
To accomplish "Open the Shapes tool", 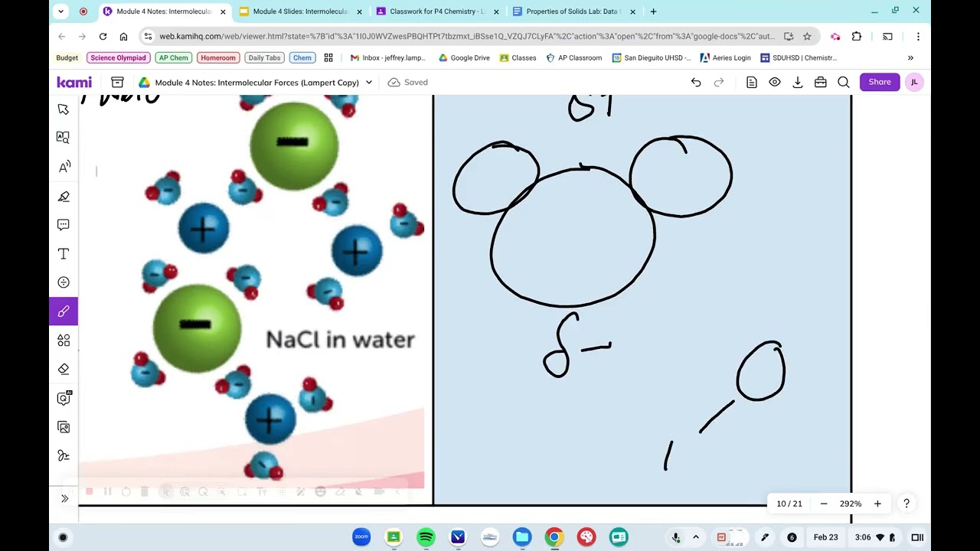I will tap(64, 340).
